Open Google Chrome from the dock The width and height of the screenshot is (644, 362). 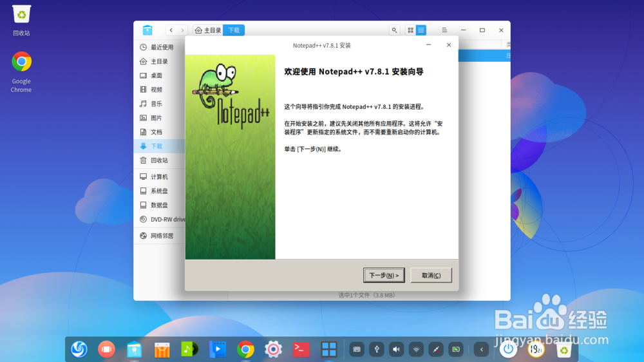point(245,349)
